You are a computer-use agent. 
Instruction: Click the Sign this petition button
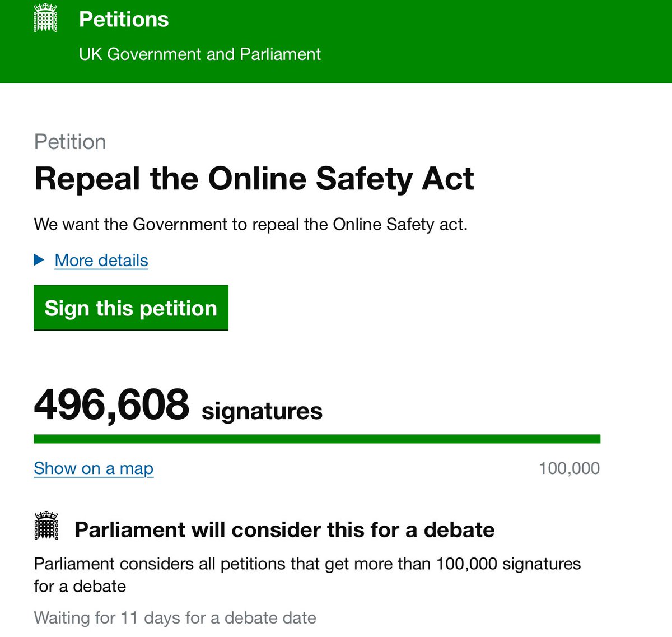click(131, 308)
